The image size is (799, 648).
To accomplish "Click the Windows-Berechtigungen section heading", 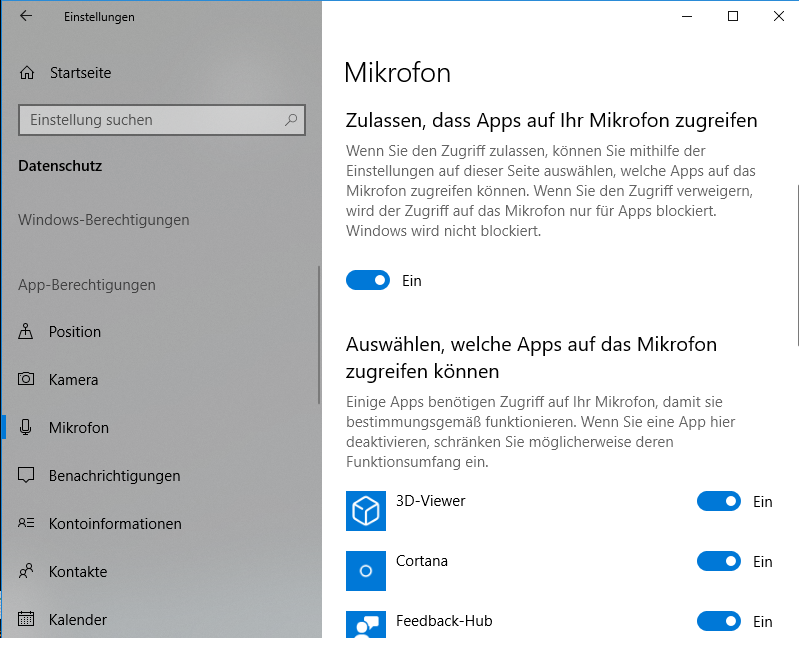I will point(103,220).
